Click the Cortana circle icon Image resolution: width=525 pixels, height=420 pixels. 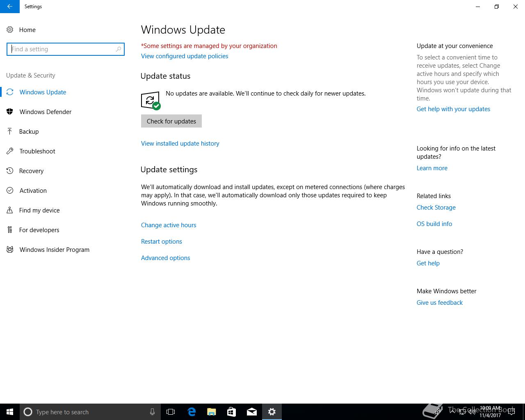coord(28,412)
